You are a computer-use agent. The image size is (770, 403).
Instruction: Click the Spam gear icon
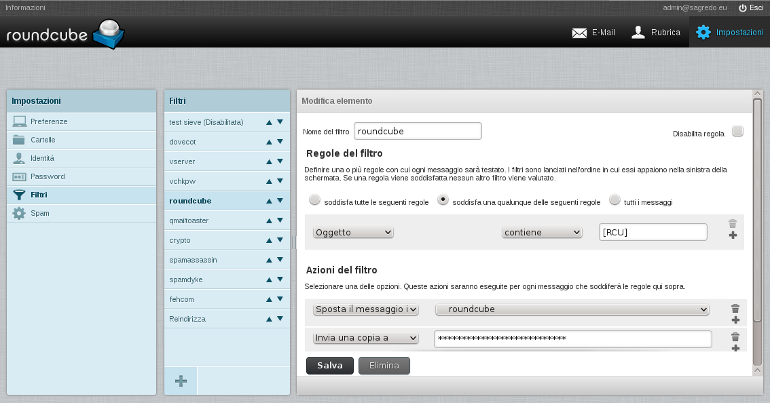[x=19, y=213]
